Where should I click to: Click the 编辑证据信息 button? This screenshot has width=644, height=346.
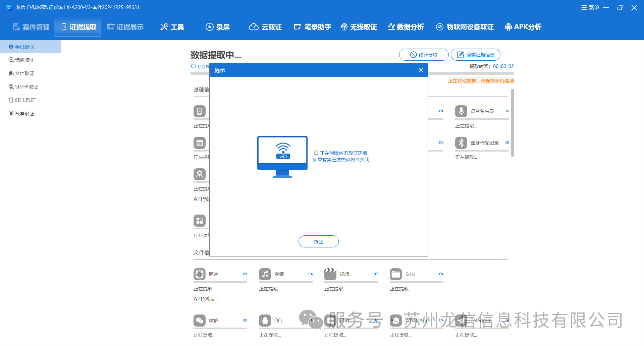pyautogui.click(x=475, y=55)
